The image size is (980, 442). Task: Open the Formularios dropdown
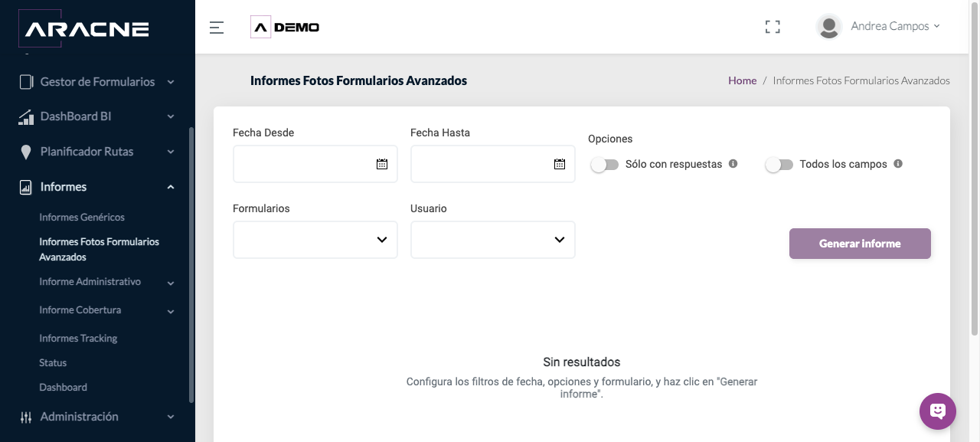(x=315, y=240)
